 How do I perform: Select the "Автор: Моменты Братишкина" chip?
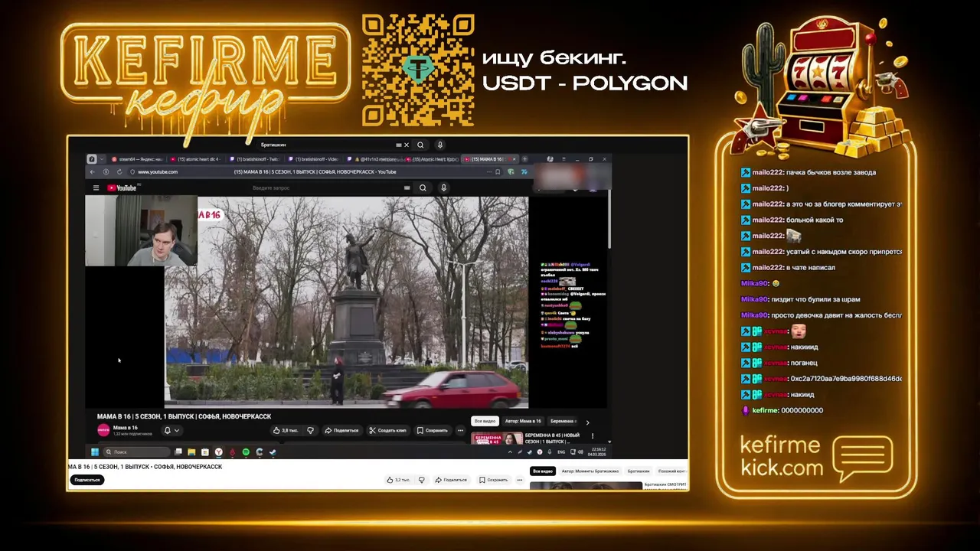(x=590, y=471)
